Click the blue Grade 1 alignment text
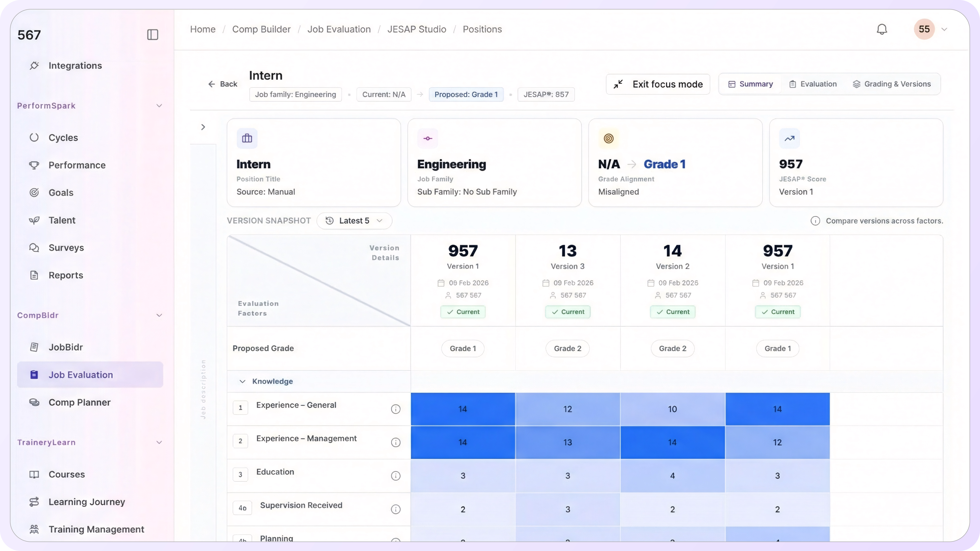The image size is (980, 551). point(665,164)
